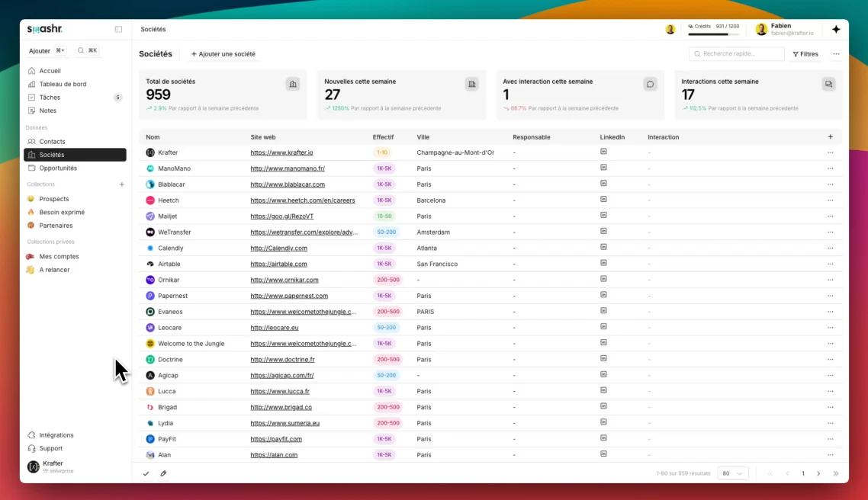868x500 pixels.
Task: Open row menu for Alan
Action: (x=831, y=454)
